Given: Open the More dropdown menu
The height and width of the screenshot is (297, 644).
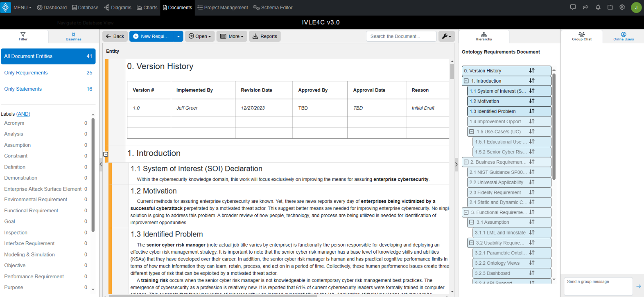Looking at the screenshot, I should pyautogui.click(x=232, y=36).
